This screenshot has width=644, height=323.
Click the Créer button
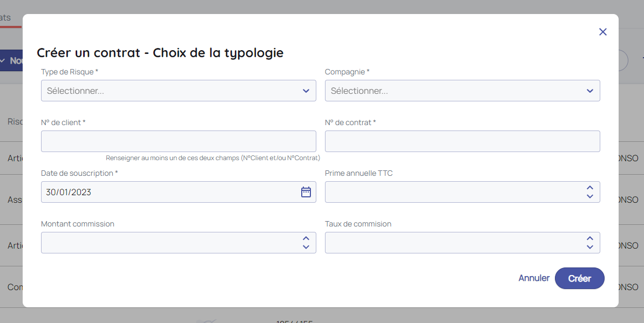[x=579, y=278]
